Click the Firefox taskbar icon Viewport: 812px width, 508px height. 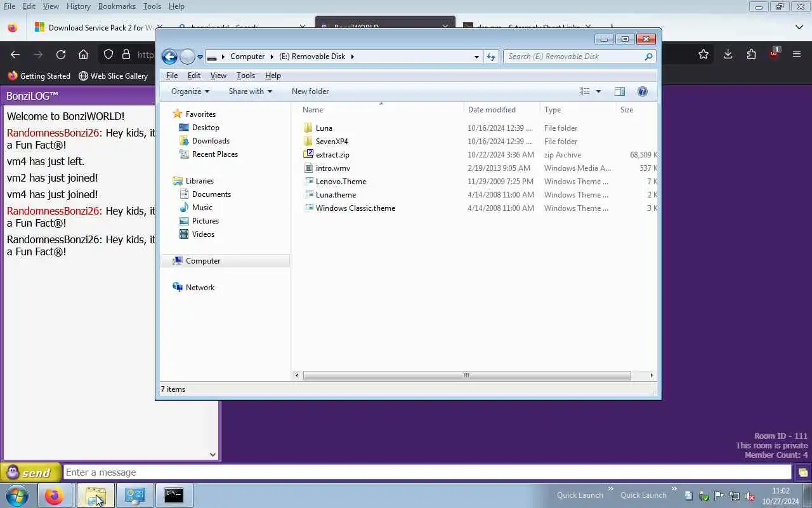pos(55,495)
